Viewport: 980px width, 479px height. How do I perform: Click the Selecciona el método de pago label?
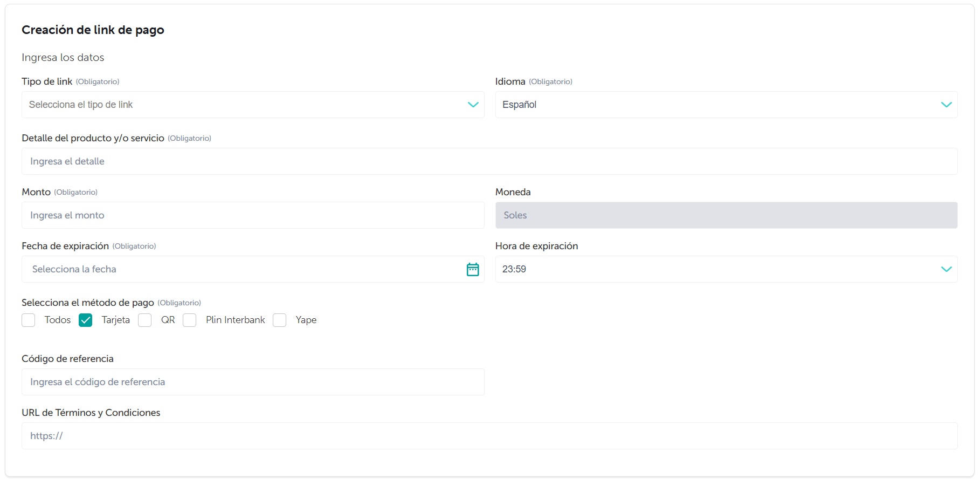tap(88, 303)
